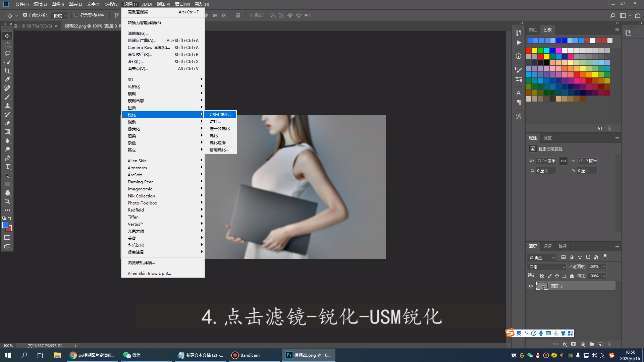Click the create new layer icon
The width and height of the screenshot is (644, 362).
pyautogui.click(x=600, y=344)
